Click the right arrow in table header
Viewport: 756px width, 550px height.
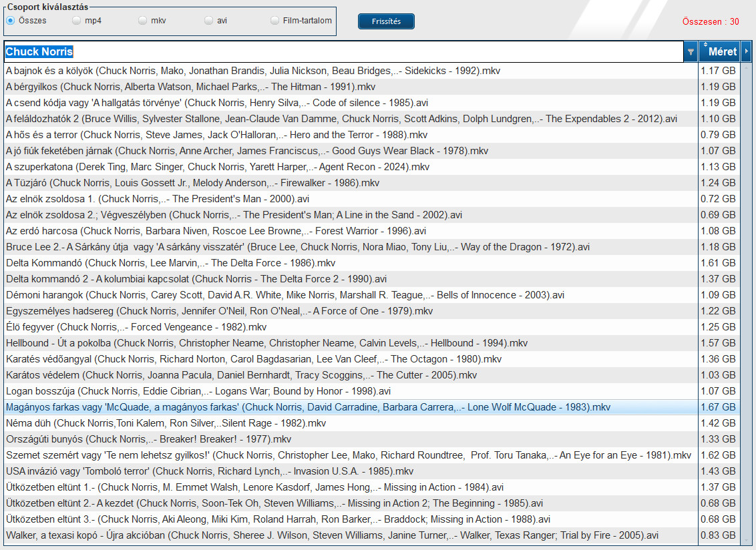[746, 51]
